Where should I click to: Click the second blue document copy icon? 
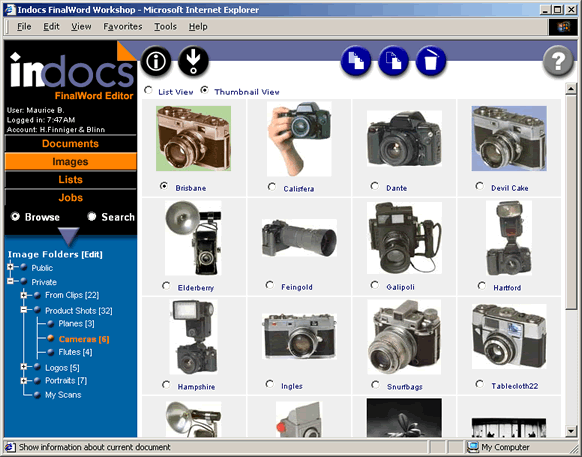pos(393,61)
